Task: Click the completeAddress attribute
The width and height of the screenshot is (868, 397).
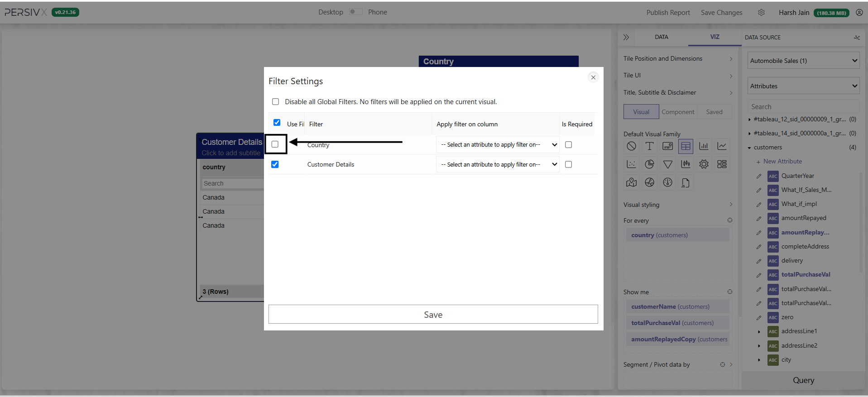Action: (x=805, y=247)
